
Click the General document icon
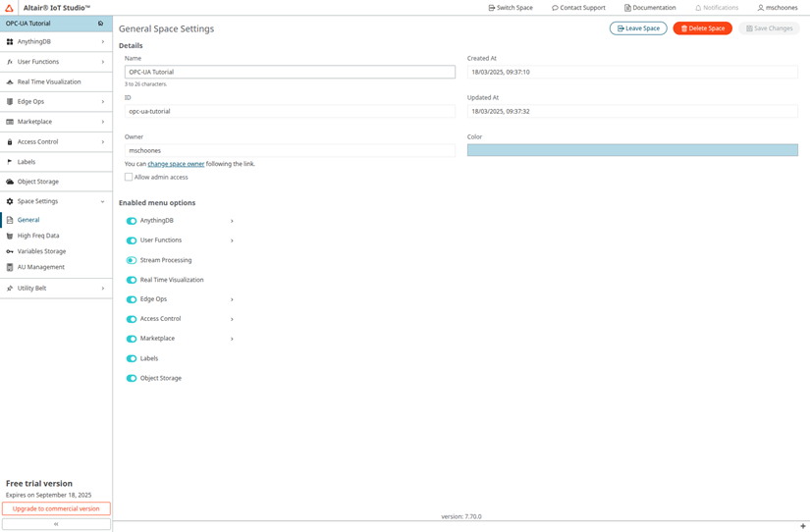coord(9,220)
